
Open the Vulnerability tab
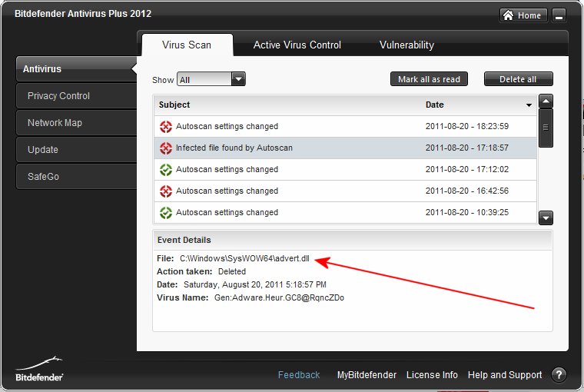tap(406, 45)
